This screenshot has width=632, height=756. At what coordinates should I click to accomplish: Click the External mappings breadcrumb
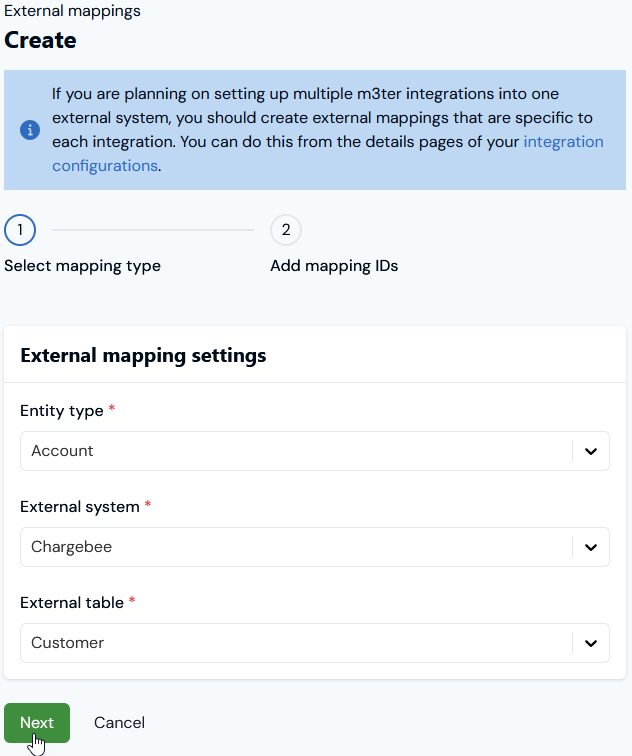(72, 11)
